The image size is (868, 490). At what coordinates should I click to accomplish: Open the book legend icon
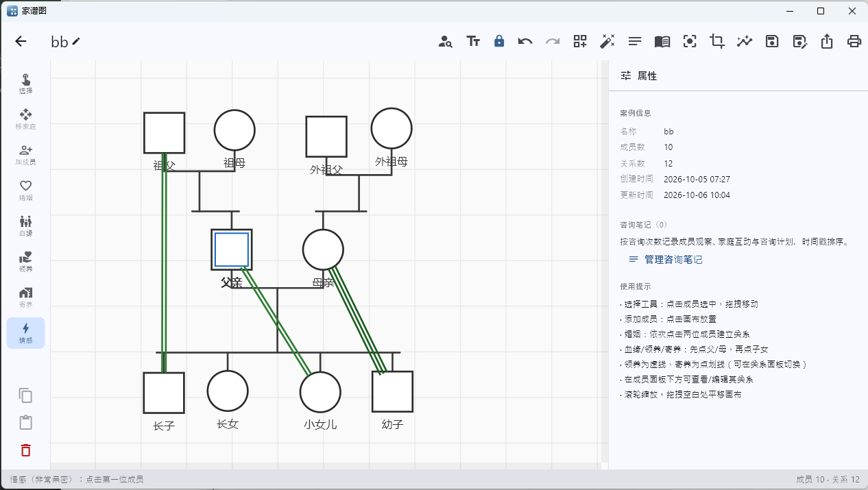point(662,41)
